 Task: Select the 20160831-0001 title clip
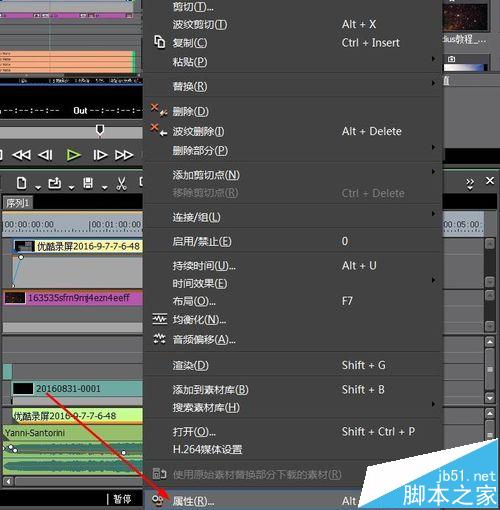tap(77, 389)
